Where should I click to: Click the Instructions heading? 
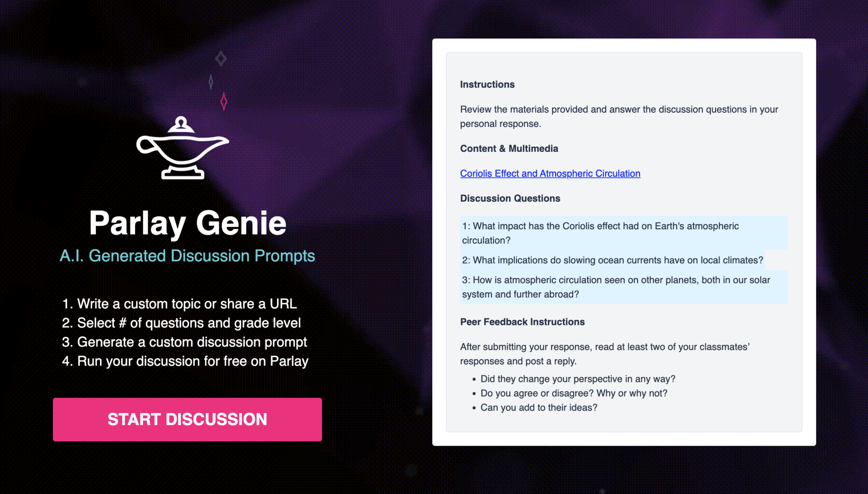[487, 85]
